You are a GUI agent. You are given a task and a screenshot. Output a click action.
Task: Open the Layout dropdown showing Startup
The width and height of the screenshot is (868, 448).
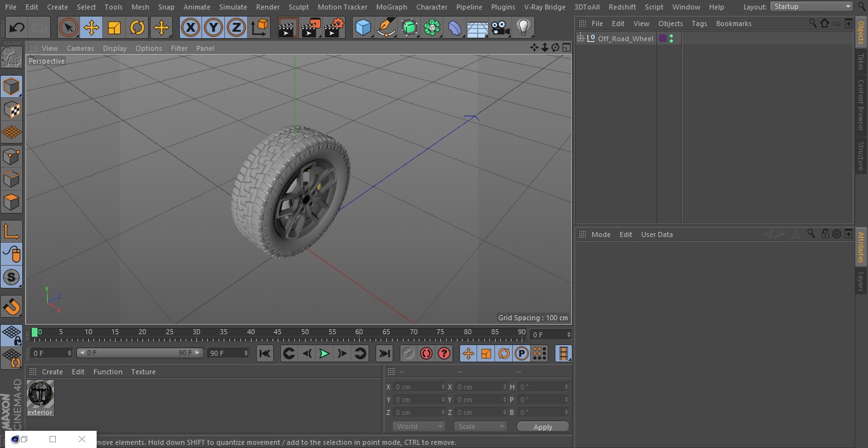[x=812, y=6]
